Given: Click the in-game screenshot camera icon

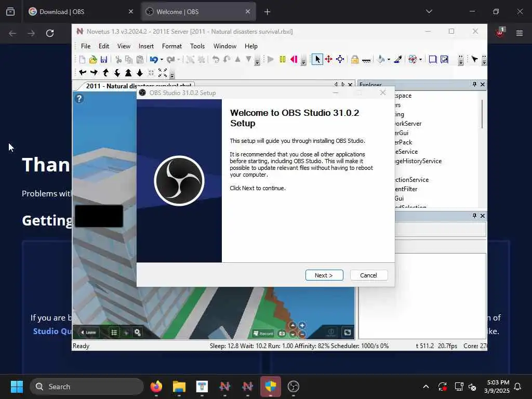Looking at the screenshot, I should [x=282, y=334].
